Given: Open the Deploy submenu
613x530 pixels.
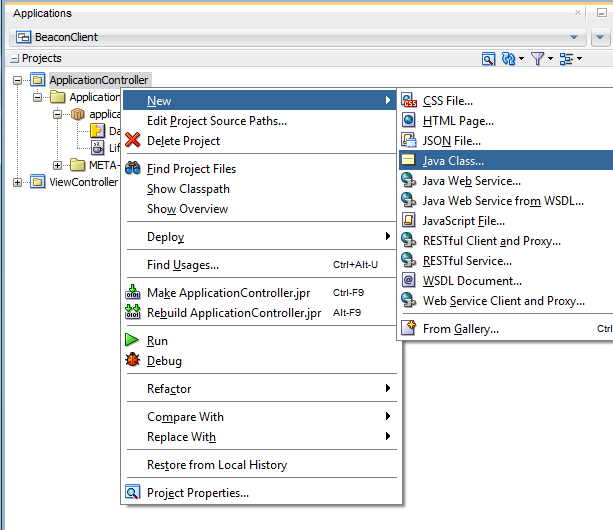Looking at the screenshot, I should click(x=259, y=236).
